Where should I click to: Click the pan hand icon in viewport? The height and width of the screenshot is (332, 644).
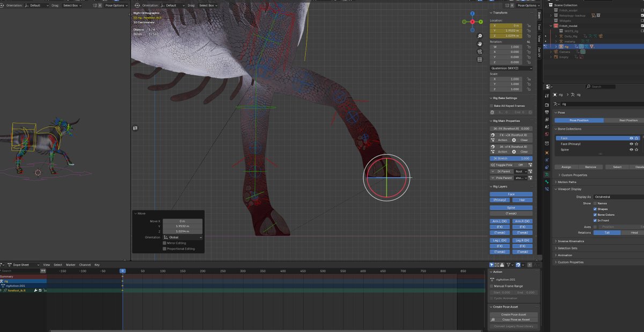480,44
